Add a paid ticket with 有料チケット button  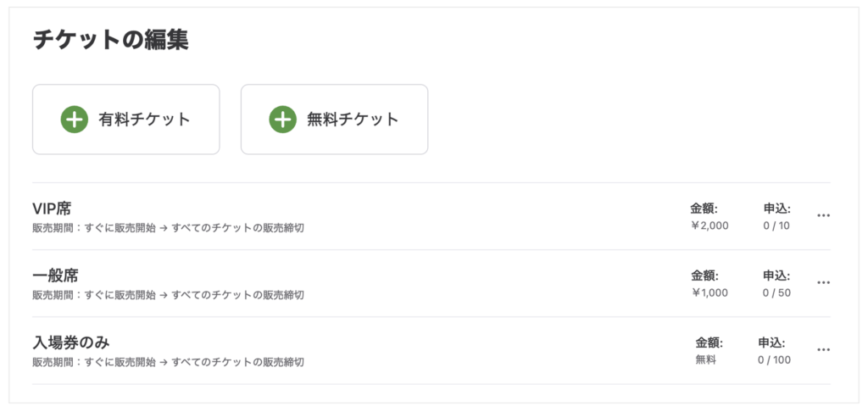click(126, 120)
